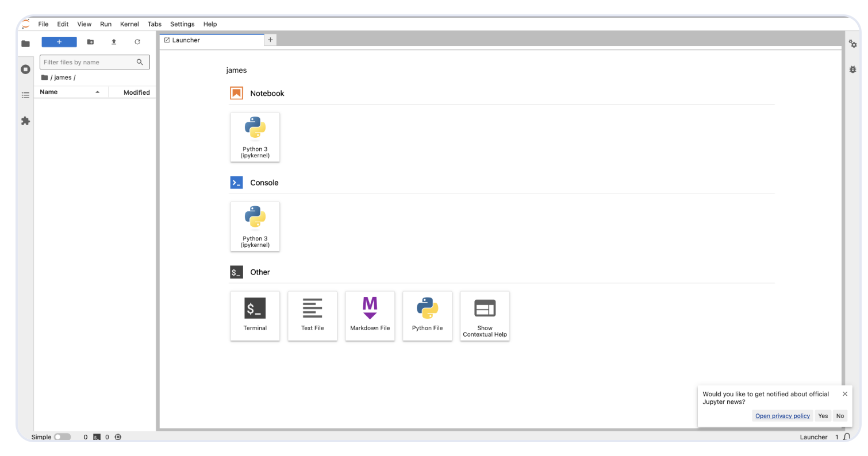Click the root folder icon in breadcrumb
The height and width of the screenshot is (456, 868).
pyautogui.click(x=44, y=78)
